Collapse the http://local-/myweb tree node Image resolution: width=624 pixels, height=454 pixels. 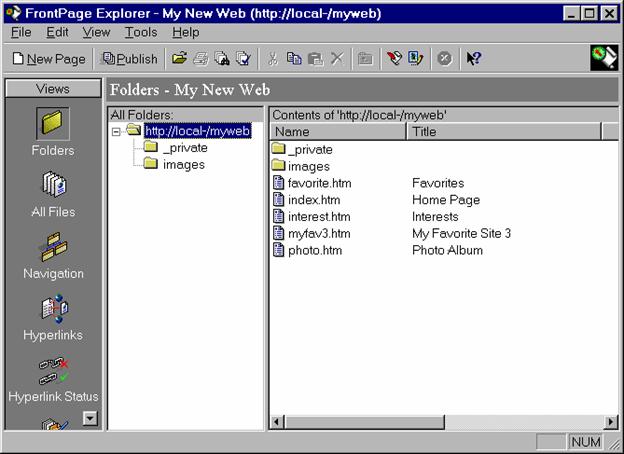pyautogui.click(x=117, y=131)
